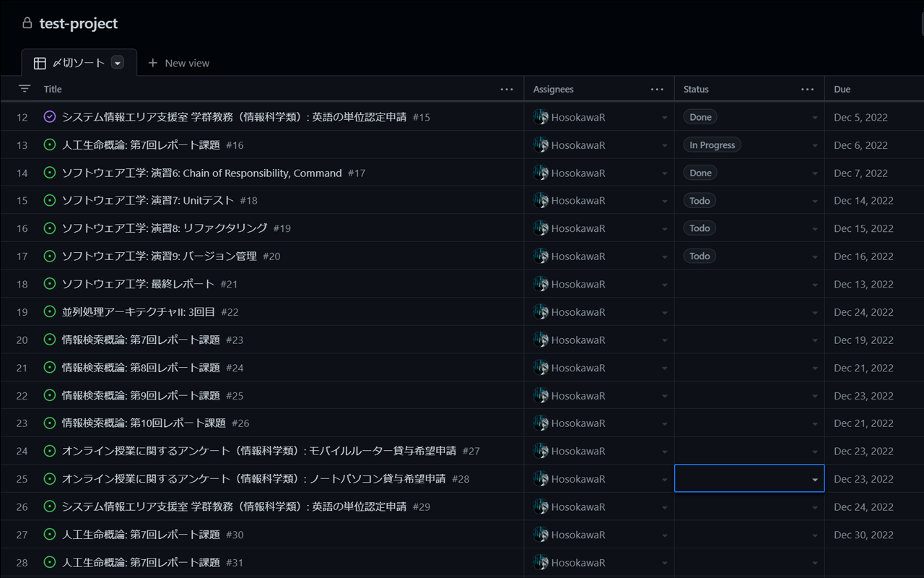Click the In Progress status pill on row 13
The height and width of the screenshot is (578, 924).
712,144
